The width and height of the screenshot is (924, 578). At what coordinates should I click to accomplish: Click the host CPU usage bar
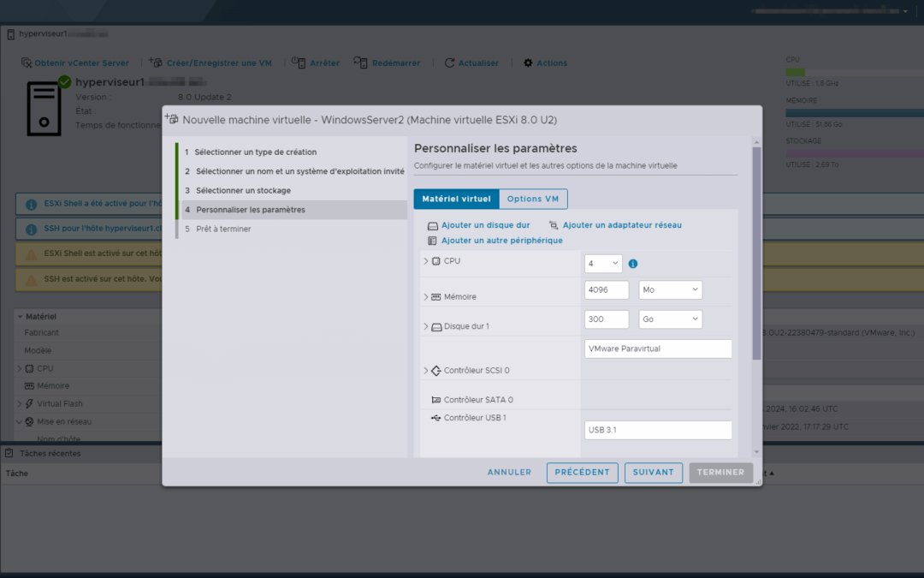point(855,72)
